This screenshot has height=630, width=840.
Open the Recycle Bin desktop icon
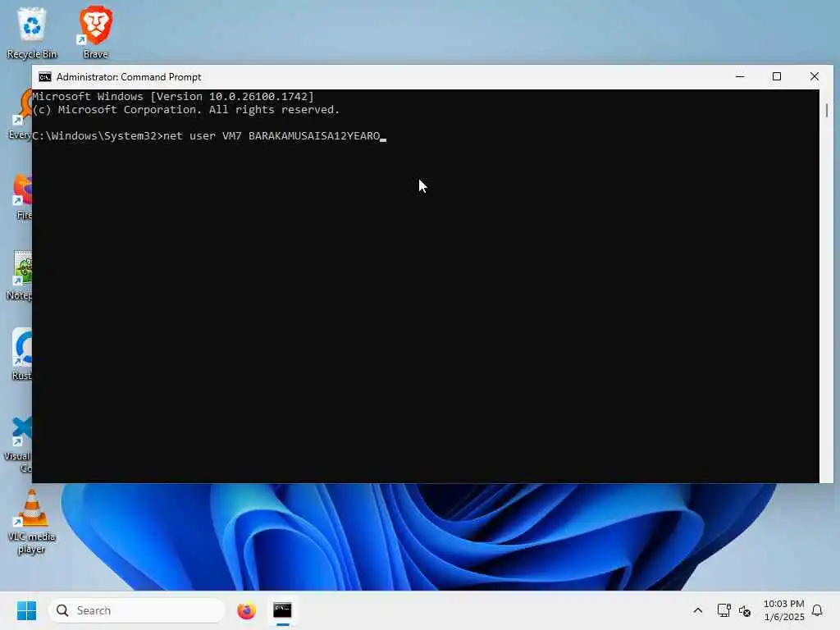click(x=32, y=33)
